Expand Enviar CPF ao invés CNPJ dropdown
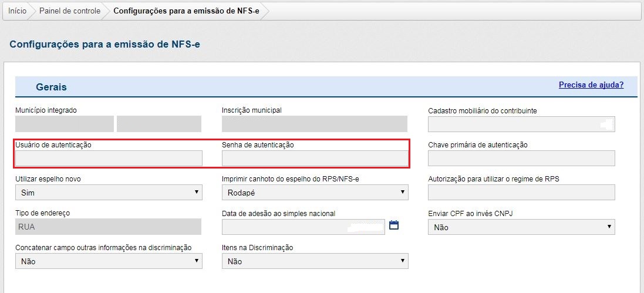This screenshot has height=293, width=644. (x=521, y=227)
